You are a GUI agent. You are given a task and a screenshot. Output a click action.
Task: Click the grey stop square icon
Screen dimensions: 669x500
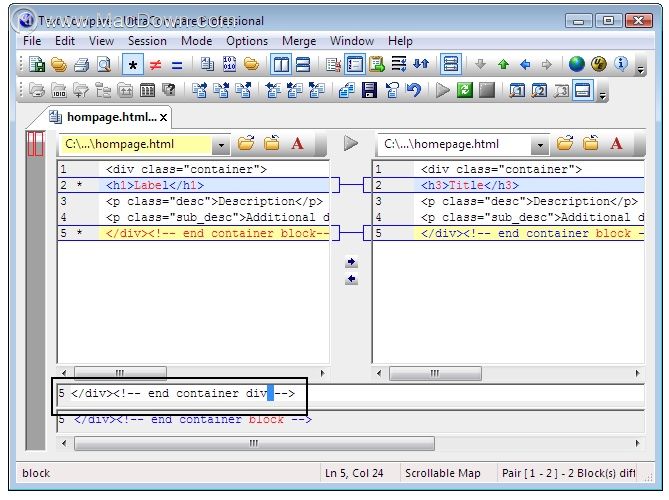[x=487, y=90]
